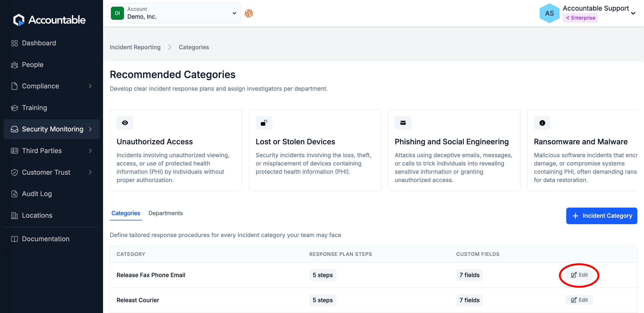Open the Audit Log page
The image size is (644, 313).
click(x=37, y=194)
